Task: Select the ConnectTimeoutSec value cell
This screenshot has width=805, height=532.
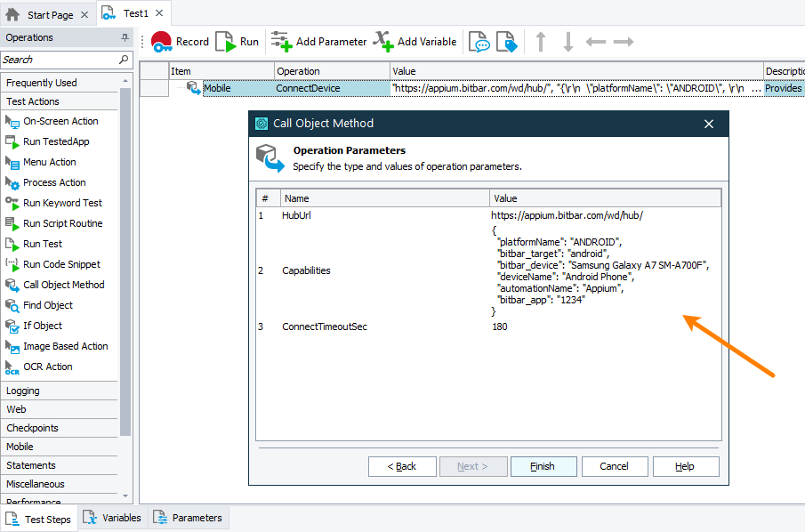Action: pos(605,326)
